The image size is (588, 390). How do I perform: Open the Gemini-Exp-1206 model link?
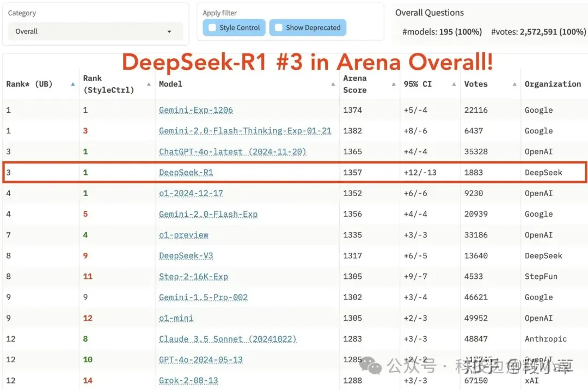pos(196,110)
